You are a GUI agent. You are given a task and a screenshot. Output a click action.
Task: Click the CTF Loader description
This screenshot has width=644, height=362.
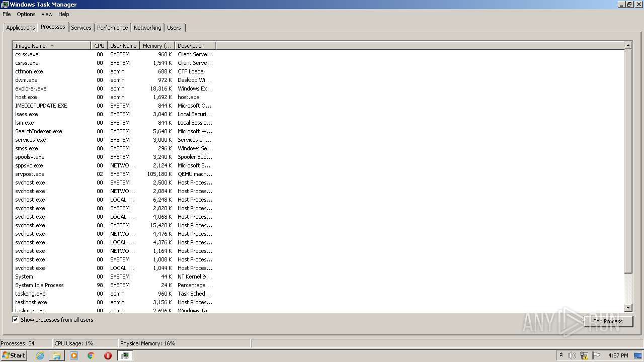(x=192, y=71)
